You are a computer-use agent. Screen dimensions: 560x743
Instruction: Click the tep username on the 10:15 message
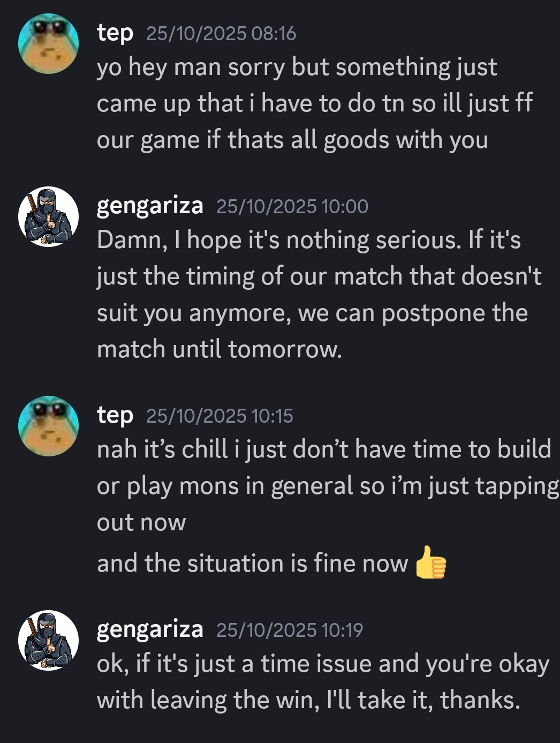115,415
